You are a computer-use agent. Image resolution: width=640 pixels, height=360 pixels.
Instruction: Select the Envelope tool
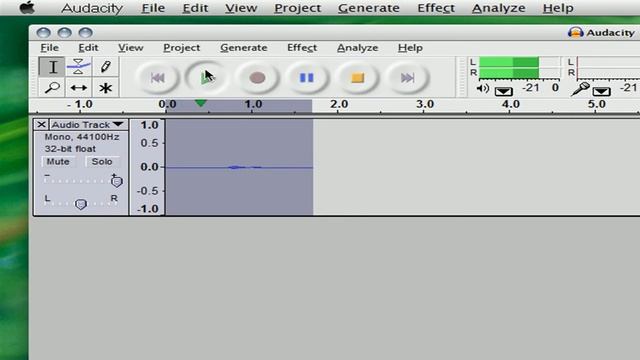pyautogui.click(x=78, y=67)
